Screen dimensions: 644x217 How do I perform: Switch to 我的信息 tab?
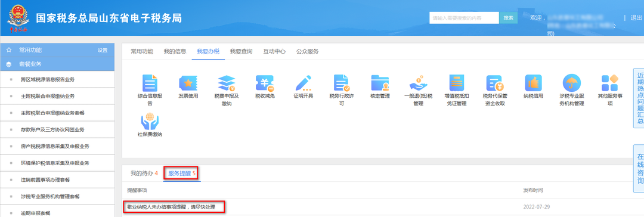(175, 51)
